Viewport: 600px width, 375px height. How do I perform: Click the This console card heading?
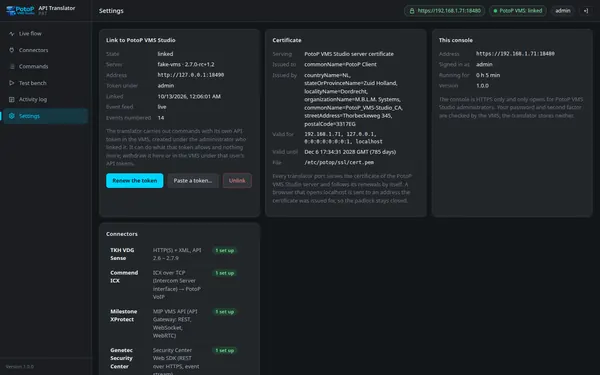pos(456,40)
